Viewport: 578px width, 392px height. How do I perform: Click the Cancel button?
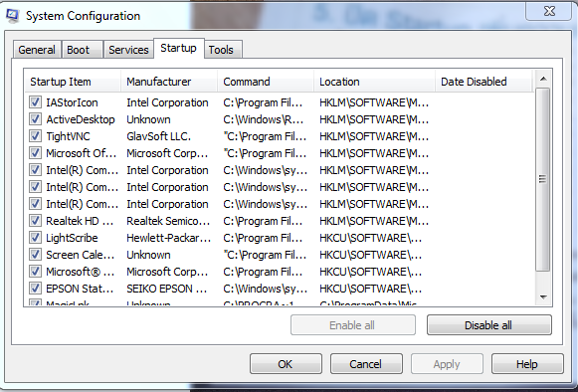click(x=366, y=364)
